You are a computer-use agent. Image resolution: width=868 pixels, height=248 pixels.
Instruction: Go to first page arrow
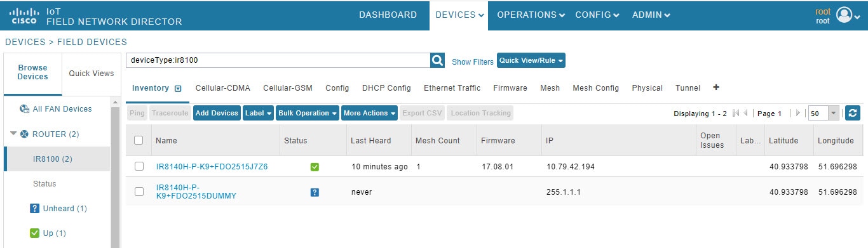[x=736, y=113]
